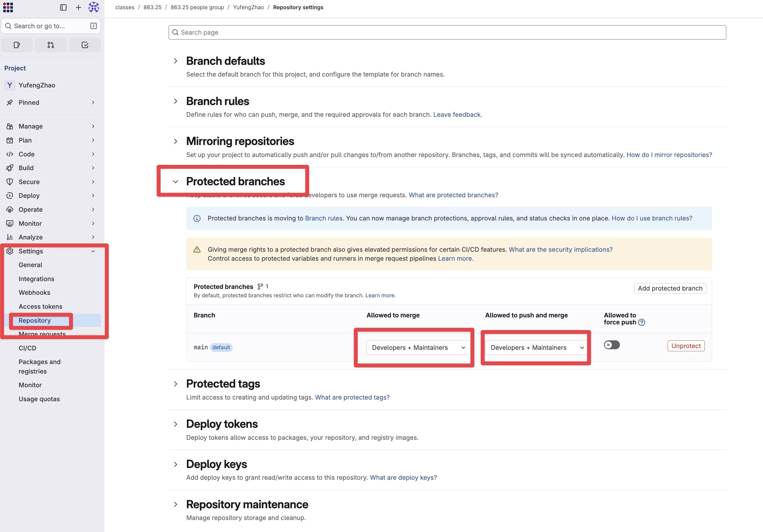Toggle Allowed to force push for main
This screenshot has width=763, height=532.
pyautogui.click(x=612, y=345)
